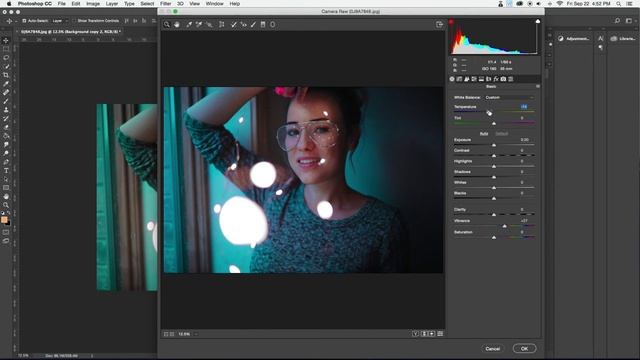Click the Highlights slider handle
The image size is (640, 360).
[494, 166]
